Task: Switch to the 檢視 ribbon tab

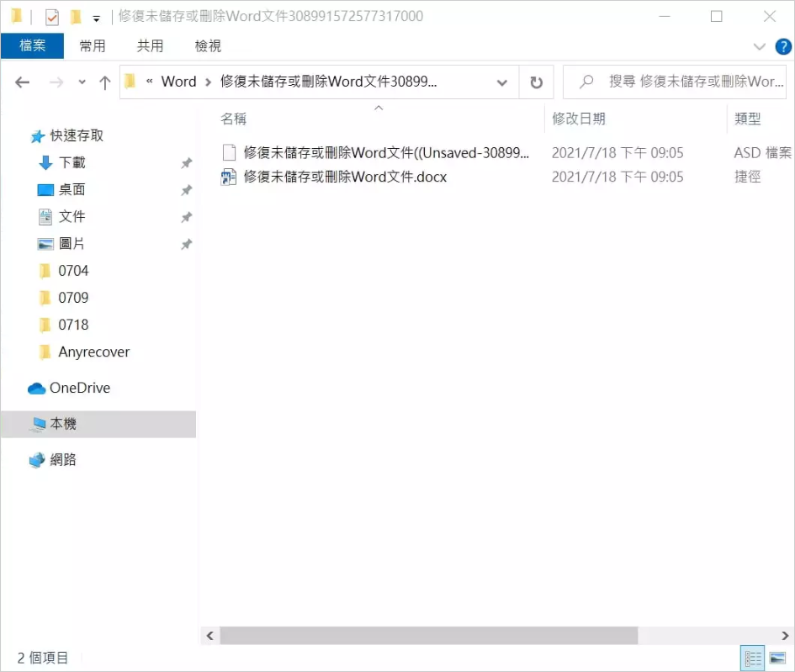Action: click(x=208, y=46)
